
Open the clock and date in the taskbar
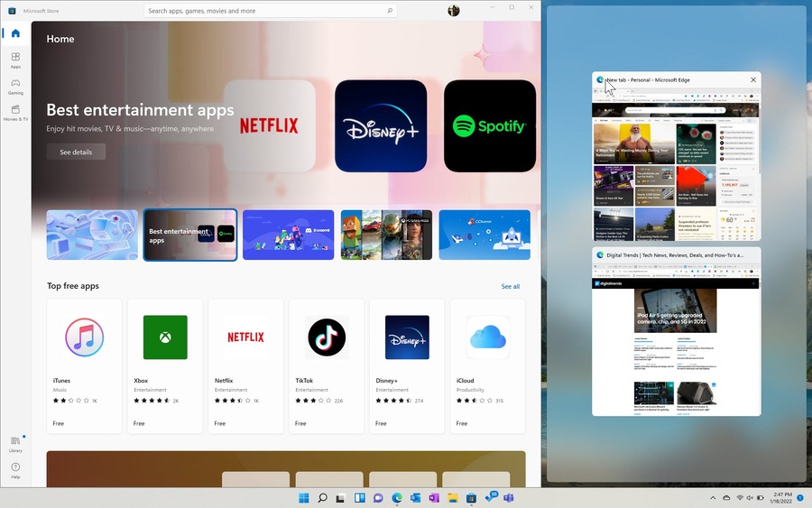[x=781, y=498]
